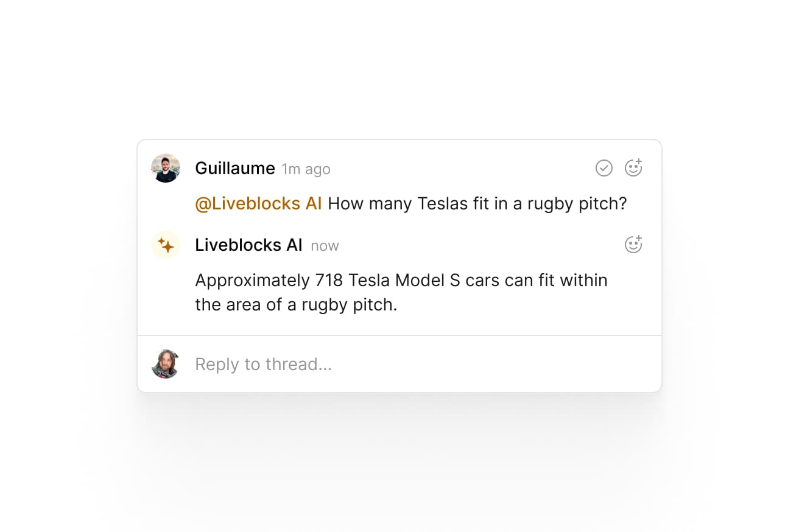Add reaction to Liveblocks AI's reply
This screenshot has height=532, width=799.
[633, 245]
